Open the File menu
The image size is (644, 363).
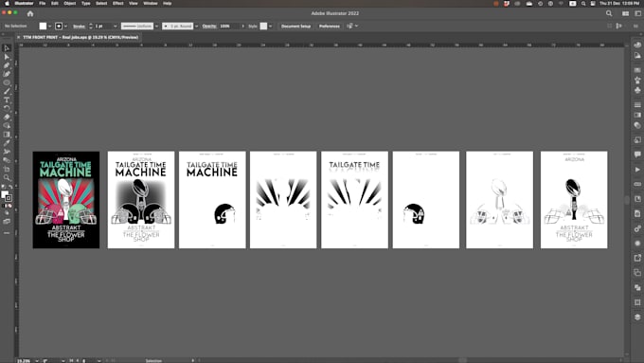point(43,3)
